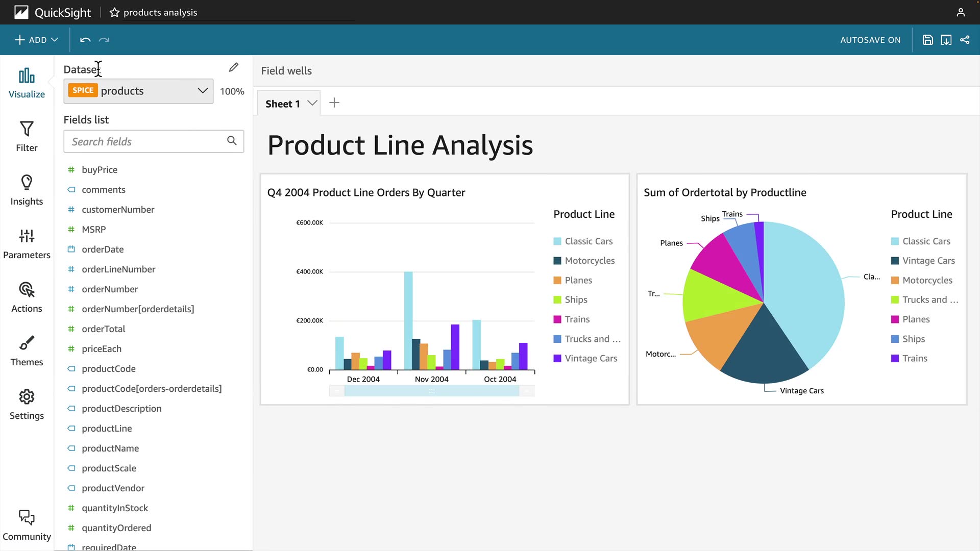The height and width of the screenshot is (551, 980).
Task: Open the Insights panel
Action: pyautogui.click(x=27, y=190)
